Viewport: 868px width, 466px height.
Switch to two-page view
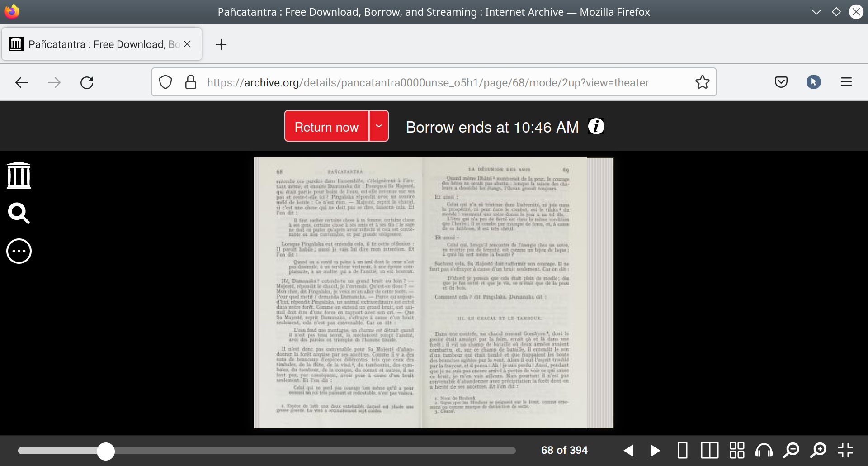click(710, 451)
